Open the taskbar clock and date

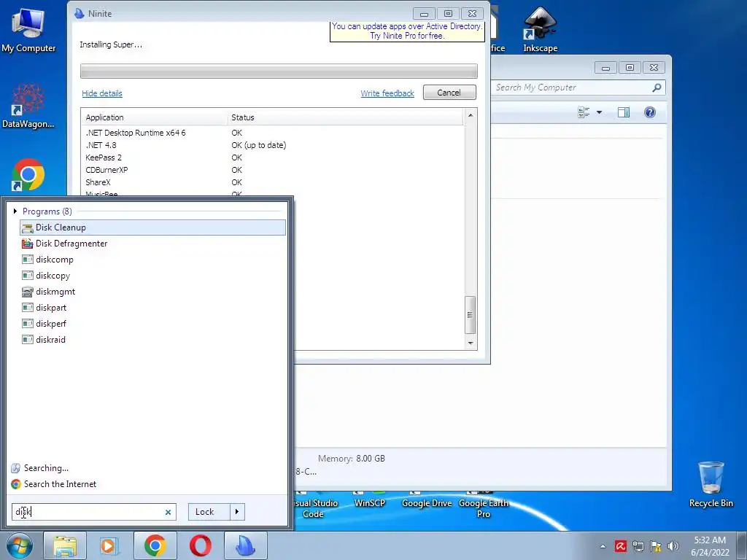pos(710,546)
